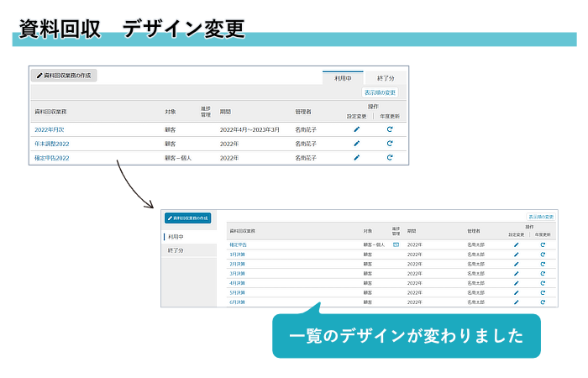This screenshot has height=378, width=588.
Task: Open the 2月決算 link
Action: (238, 264)
